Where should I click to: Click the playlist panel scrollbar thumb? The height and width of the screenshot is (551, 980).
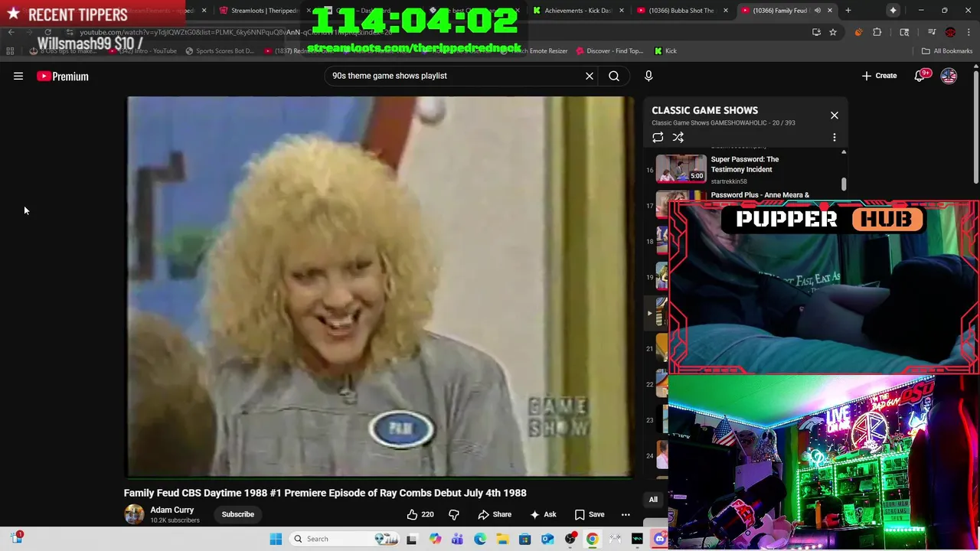click(844, 184)
